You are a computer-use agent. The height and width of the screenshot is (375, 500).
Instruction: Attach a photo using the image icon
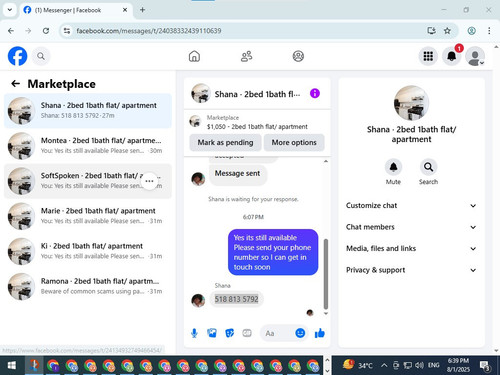pos(212,333)
